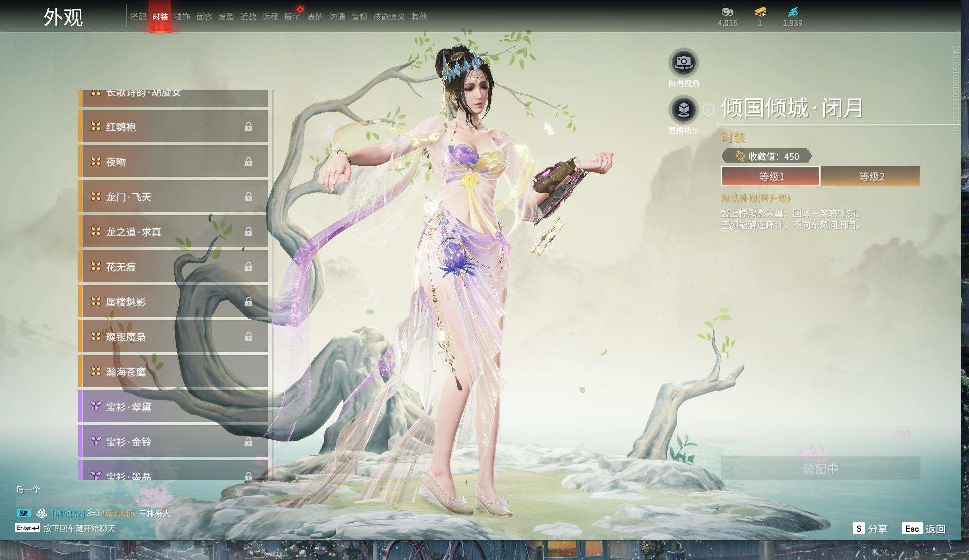Pick the 宝衫·金铃 outfit
The image size is (969, 560).
tap(173, 442)
